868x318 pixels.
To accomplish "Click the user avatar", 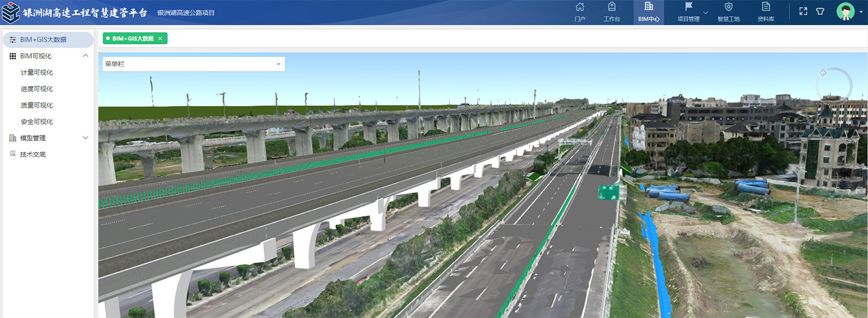I will click(x=845, y=12).
